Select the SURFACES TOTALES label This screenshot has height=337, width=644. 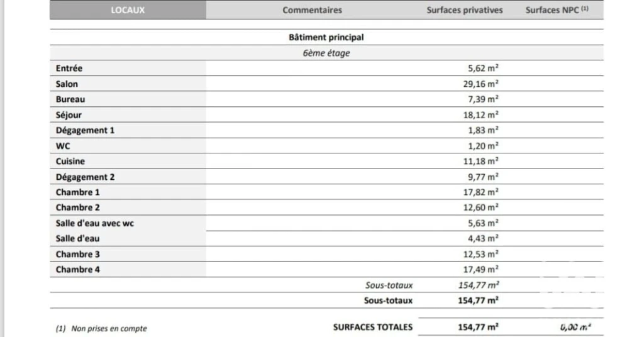click(x=372, y=327)
